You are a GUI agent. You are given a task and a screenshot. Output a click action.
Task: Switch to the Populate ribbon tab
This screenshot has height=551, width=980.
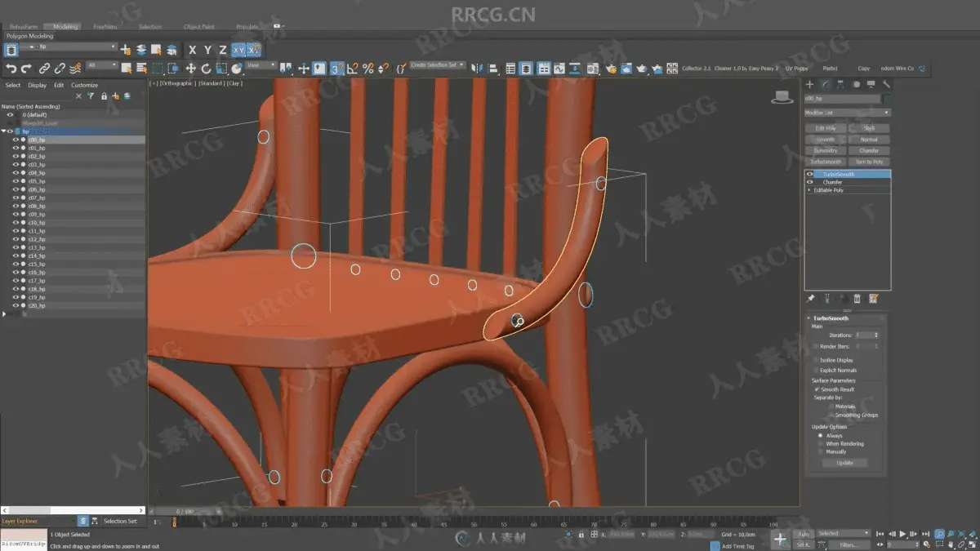click(247, 27)
